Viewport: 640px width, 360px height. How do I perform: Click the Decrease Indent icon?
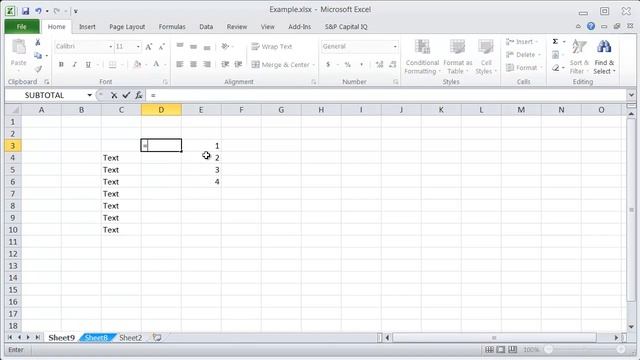click(x=225, y=64)
